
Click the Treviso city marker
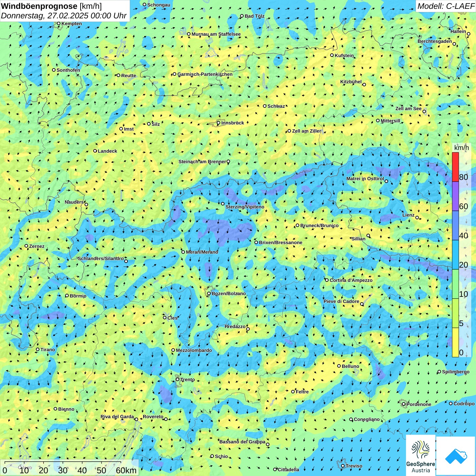coord(343,466)
